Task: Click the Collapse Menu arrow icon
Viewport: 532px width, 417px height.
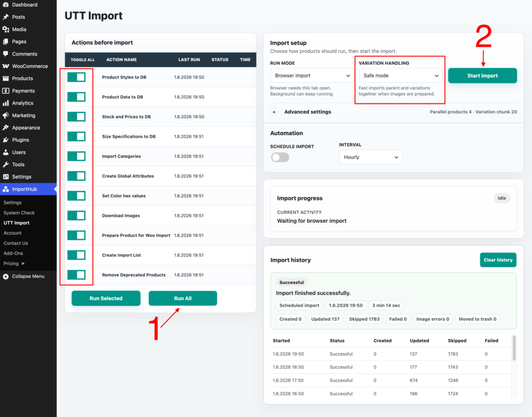Action: coord(6,277)
